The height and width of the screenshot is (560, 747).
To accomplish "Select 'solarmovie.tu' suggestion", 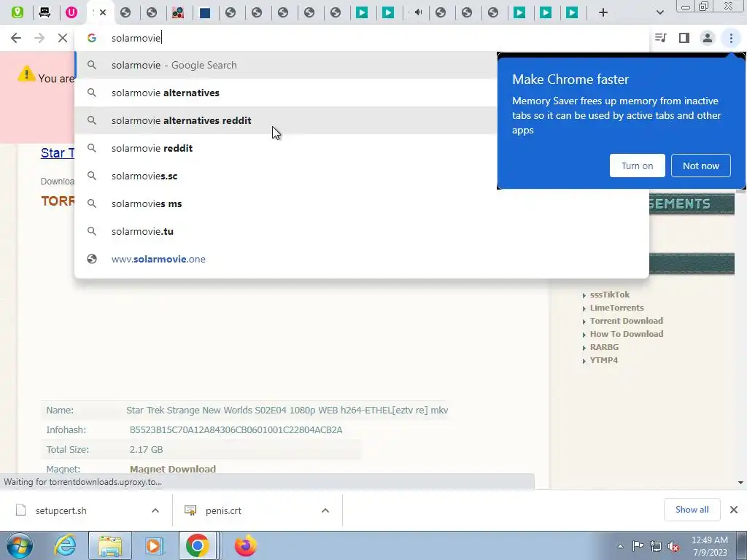I will coord(362,231).
